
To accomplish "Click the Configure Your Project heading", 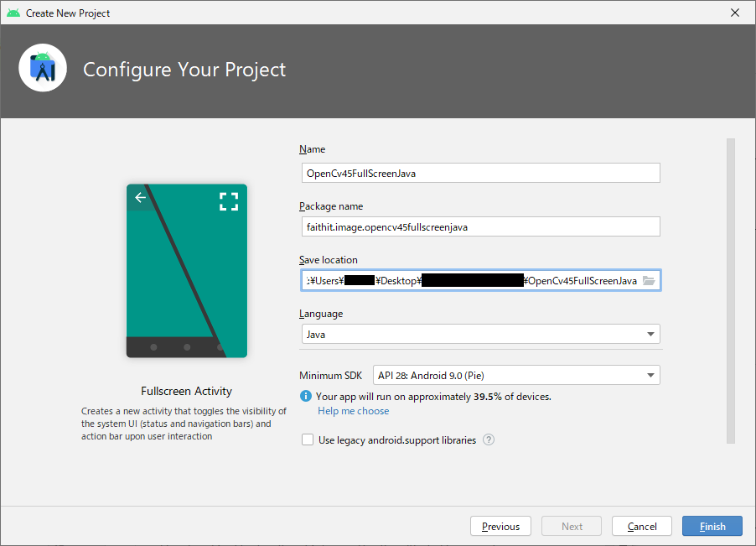I will 184,70.
